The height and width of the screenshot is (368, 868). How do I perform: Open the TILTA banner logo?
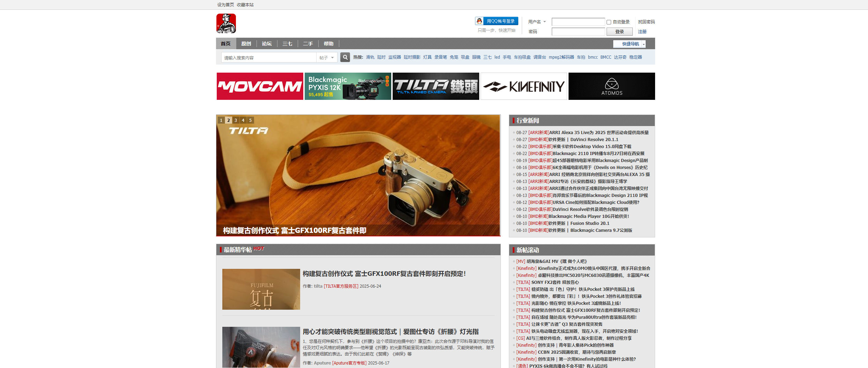click(436, 86)
